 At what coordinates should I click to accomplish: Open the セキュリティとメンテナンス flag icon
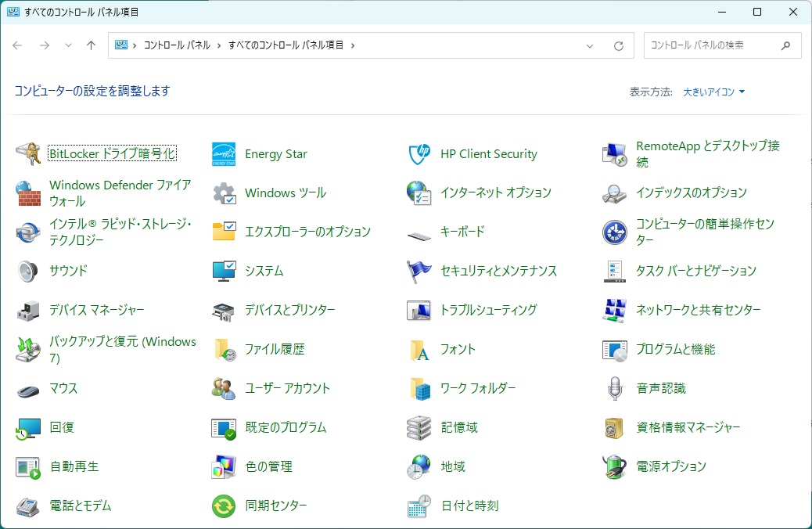419,271
